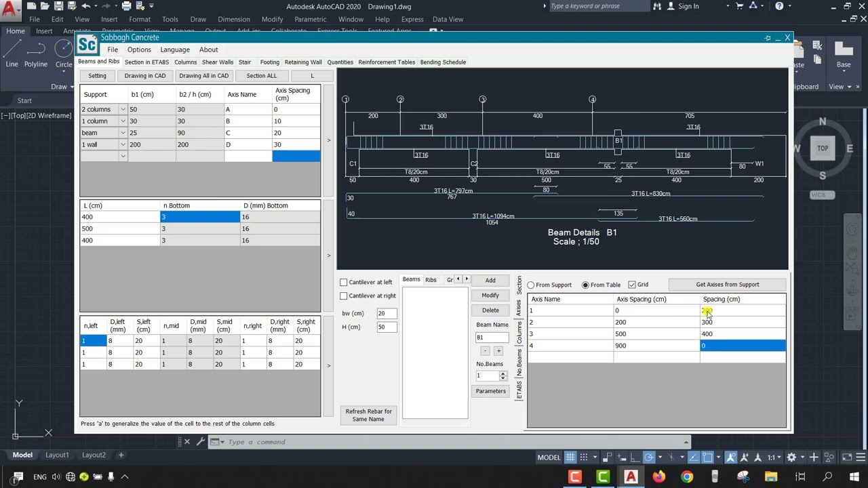Click the Drawing in CAD button
Screen dimensions: 868x488
point(145,76)
